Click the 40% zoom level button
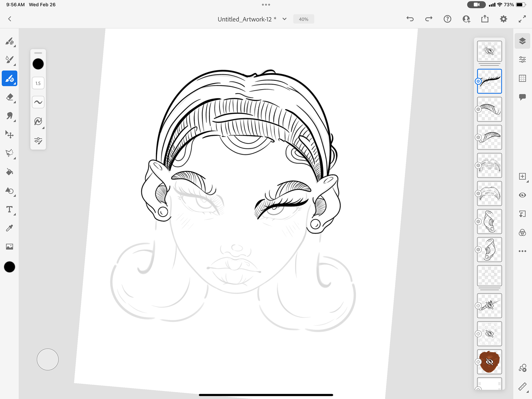The image size is (532, 399). point(303,19)
